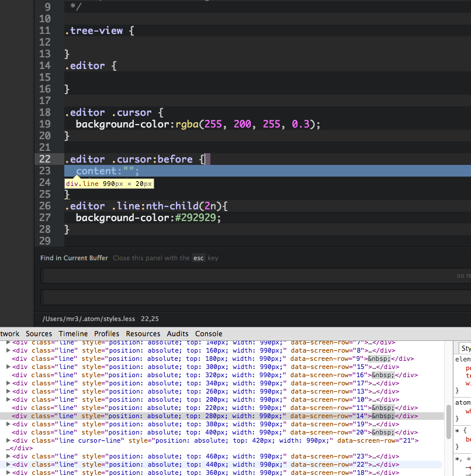Expand the div with data-screen-row 17
The height and width of the screenshot is (476, 471).
click(8, 384)
